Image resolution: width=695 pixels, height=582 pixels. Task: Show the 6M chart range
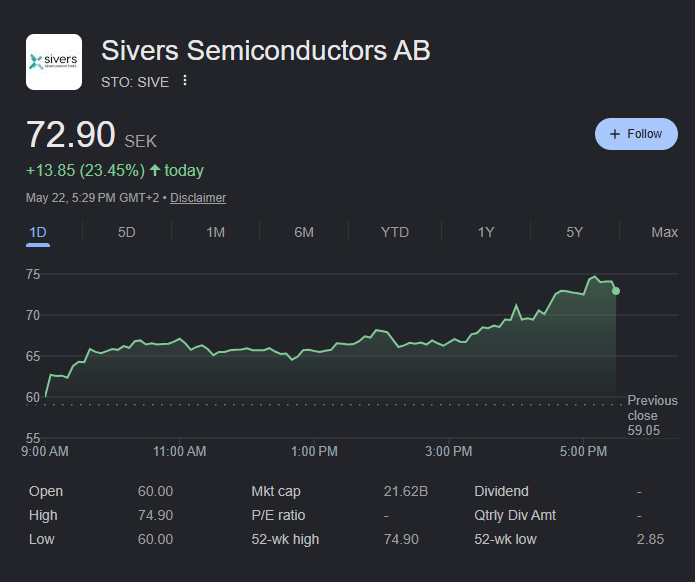tap(304, 232)
